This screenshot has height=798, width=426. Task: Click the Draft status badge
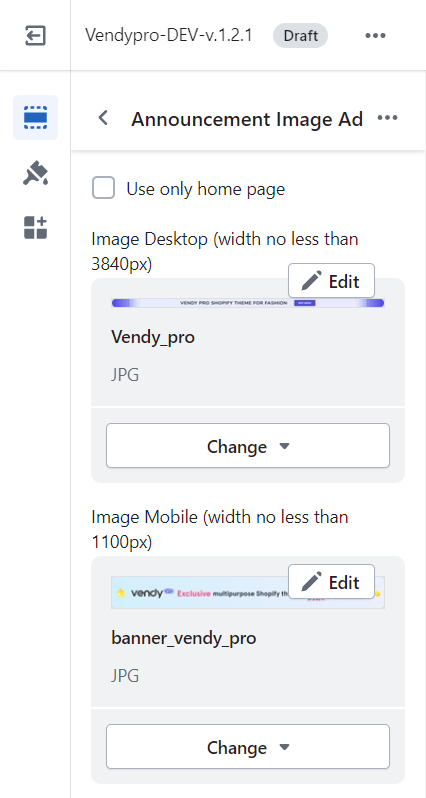coord(300,36)
